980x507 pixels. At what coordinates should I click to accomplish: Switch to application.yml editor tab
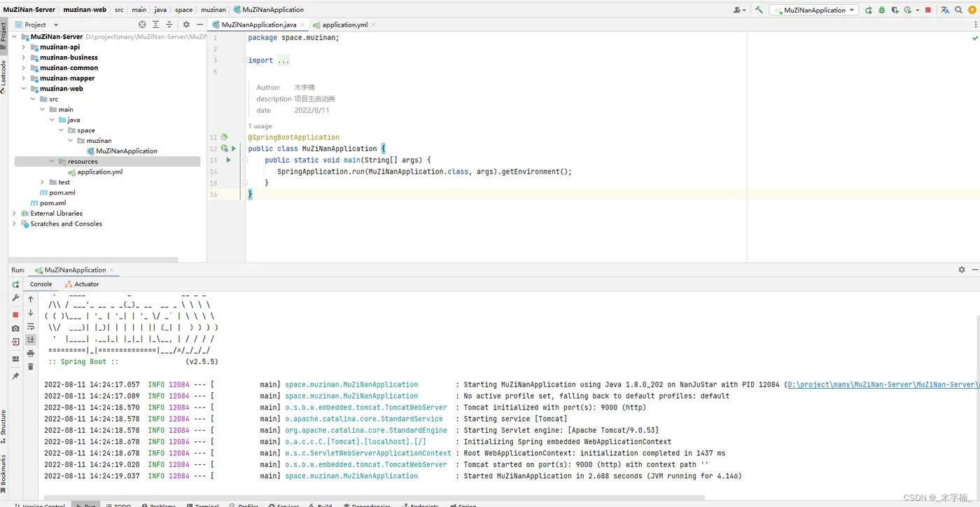point(344,25)
